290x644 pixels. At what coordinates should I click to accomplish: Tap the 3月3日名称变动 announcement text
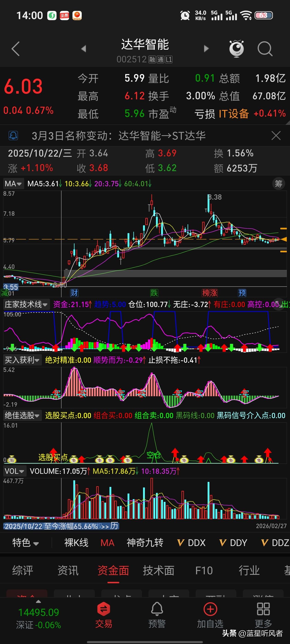tap(119, 136)
